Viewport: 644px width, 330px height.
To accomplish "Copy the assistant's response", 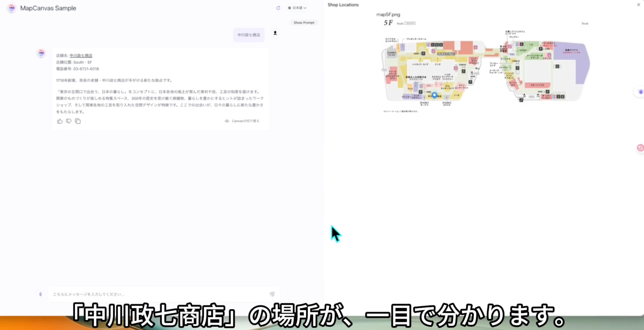I will coord(78,121).
